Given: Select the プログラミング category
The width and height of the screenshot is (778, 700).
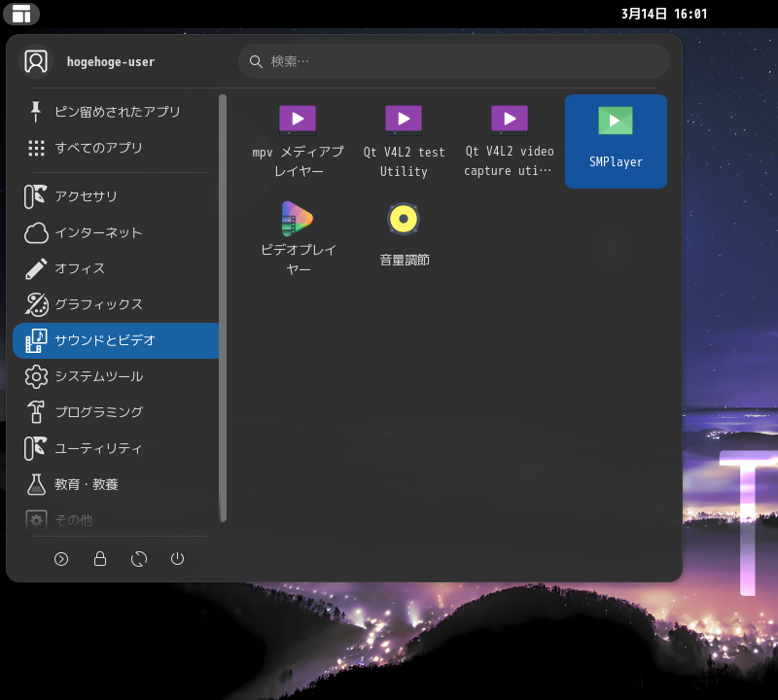Looking at the screenshot, I should [115, 412].
